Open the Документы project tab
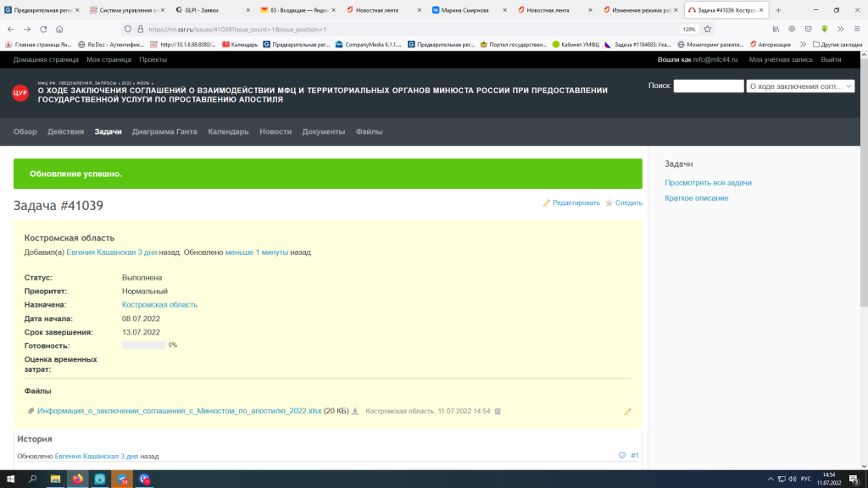This screenshot has height=488, width=868. tap(323, 132)
